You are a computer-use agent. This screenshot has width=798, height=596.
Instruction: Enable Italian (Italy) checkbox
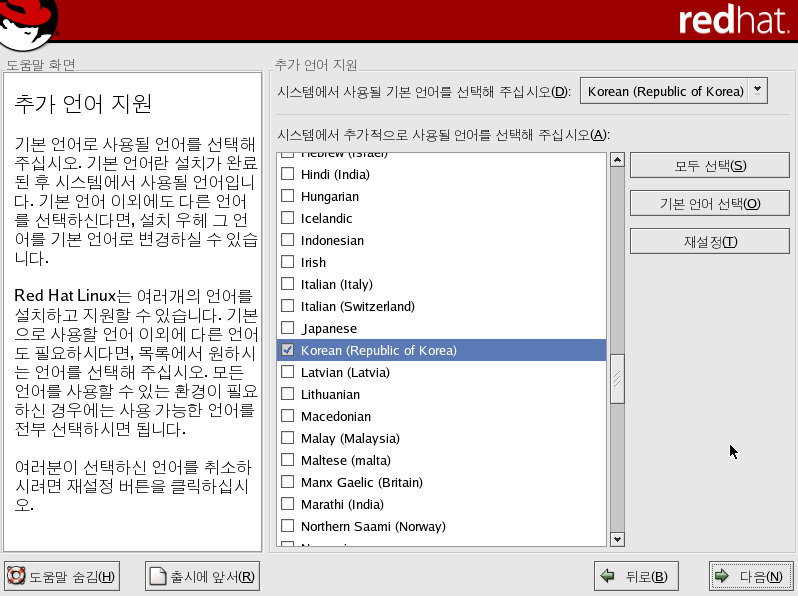[288, 283]
